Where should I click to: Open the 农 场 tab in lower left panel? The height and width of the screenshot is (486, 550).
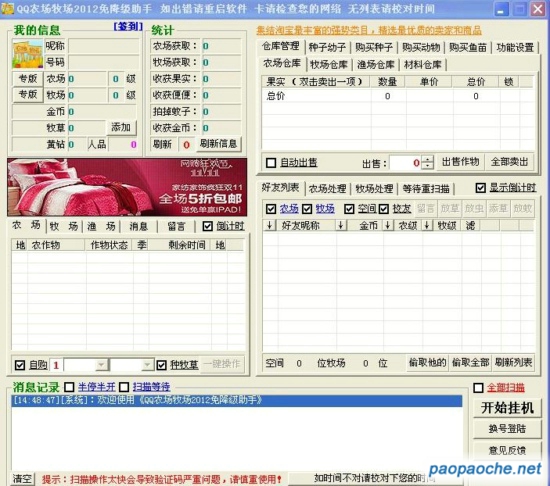(26, 225)
